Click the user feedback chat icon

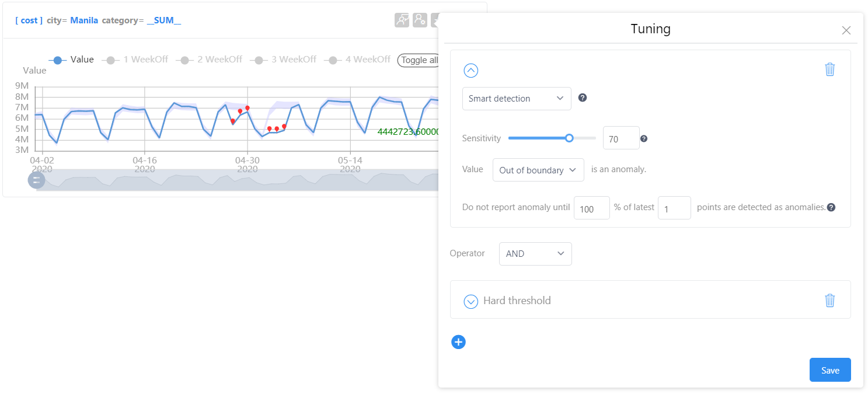pos(402,20)
